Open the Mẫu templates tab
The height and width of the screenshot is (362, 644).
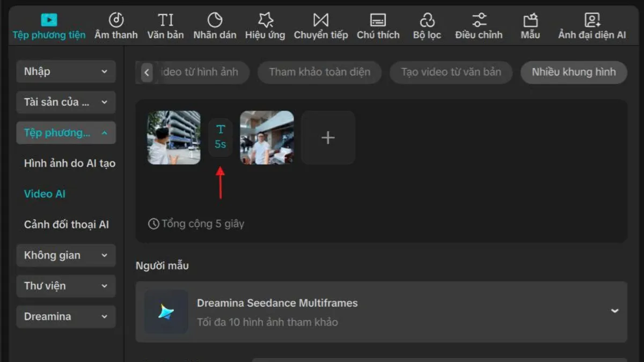pos(530,26)
